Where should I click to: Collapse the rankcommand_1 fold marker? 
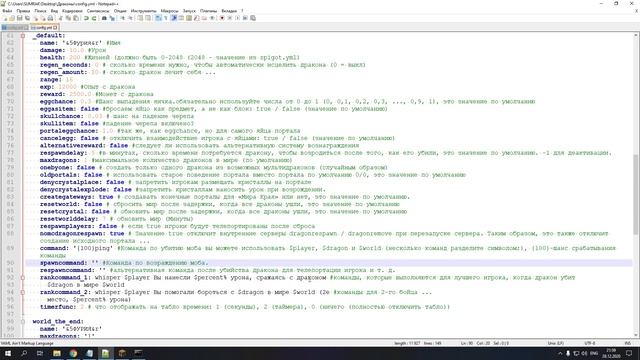coord(23,278)
